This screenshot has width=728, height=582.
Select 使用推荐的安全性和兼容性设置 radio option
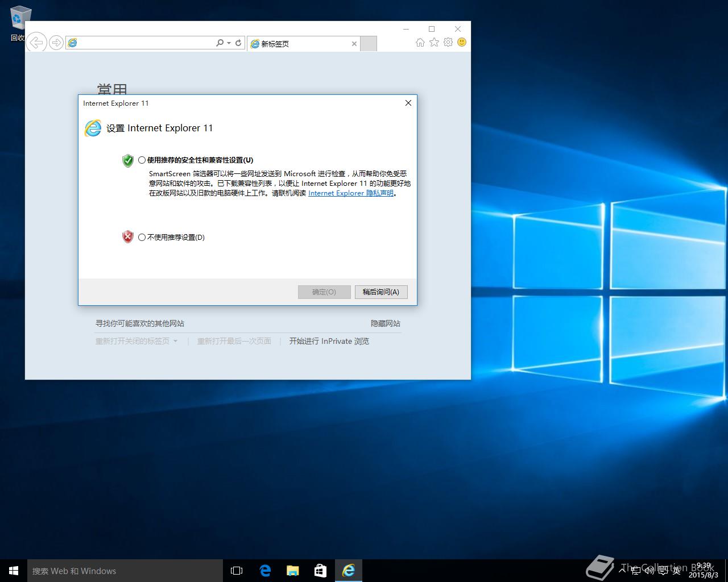(142, 160)
